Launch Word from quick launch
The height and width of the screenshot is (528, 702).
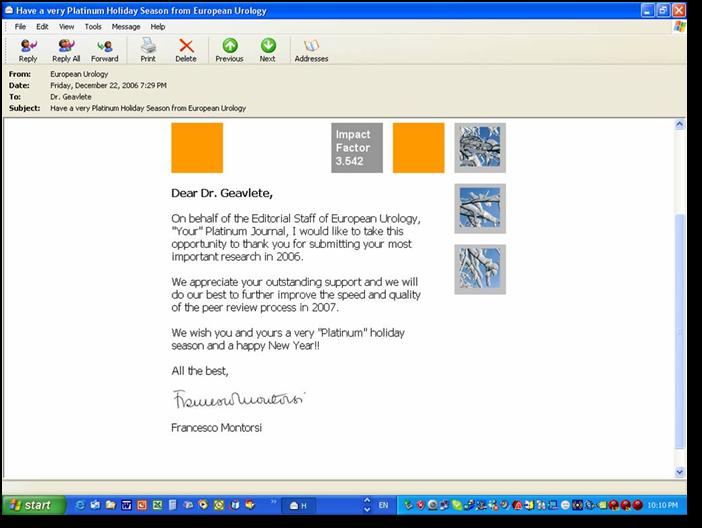click(x=127, y=505)
